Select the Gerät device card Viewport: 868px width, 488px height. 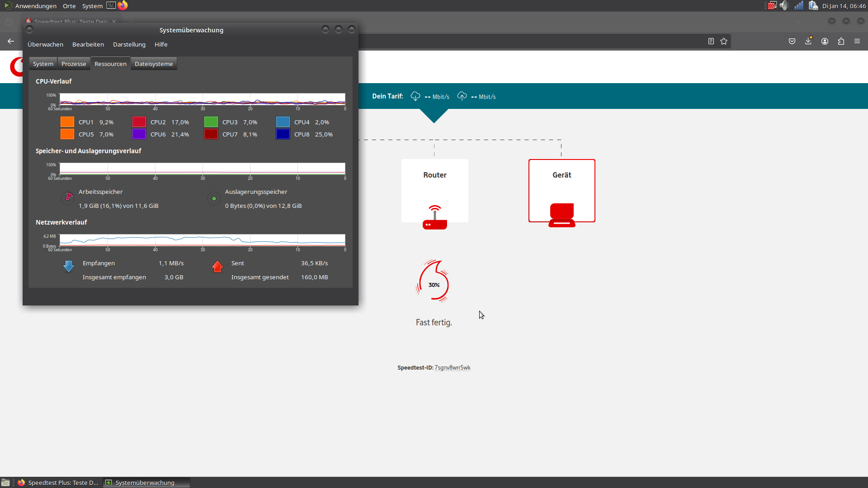click(561, 191)
